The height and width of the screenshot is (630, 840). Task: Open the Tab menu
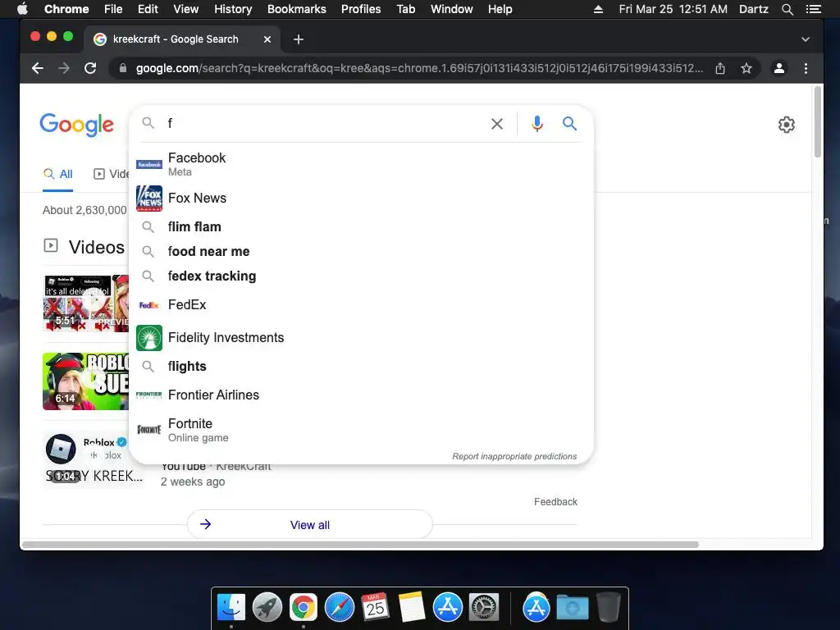coord(405,9)
